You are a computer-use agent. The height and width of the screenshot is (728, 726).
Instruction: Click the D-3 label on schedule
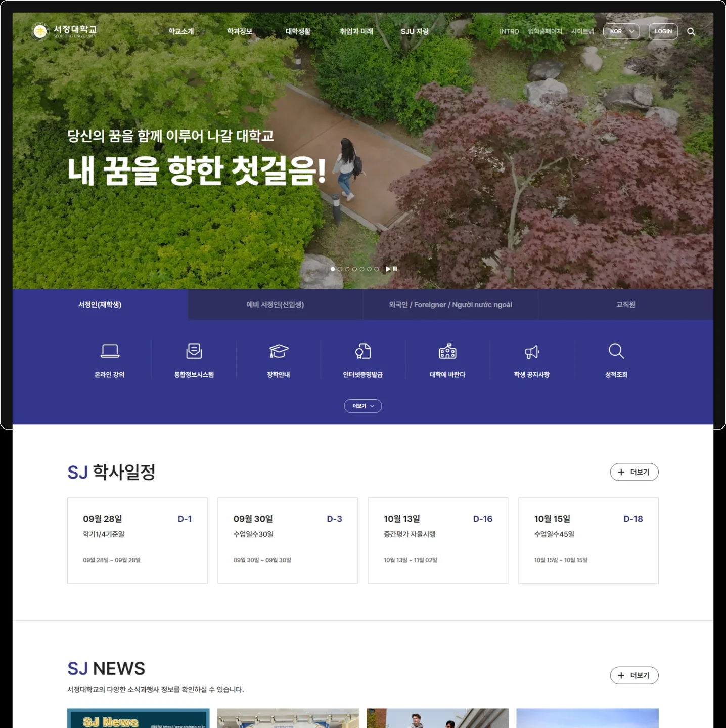click(x=334, y=519)
